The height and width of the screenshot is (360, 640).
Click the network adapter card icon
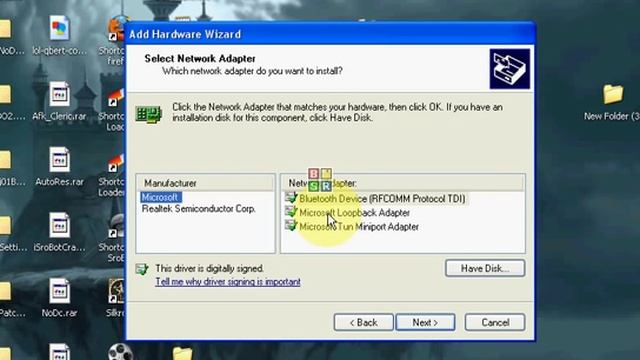149,114
